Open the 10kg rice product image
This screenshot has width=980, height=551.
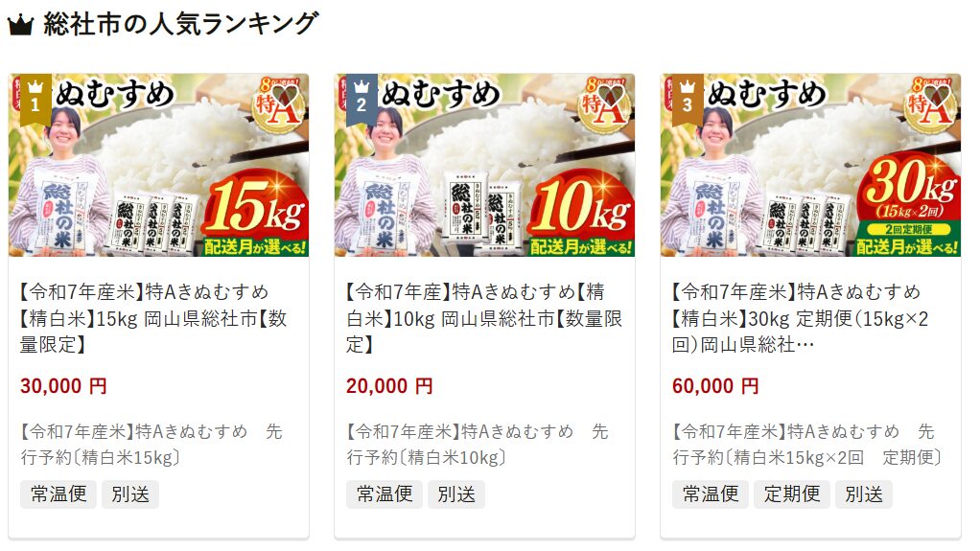pos(484,165)
